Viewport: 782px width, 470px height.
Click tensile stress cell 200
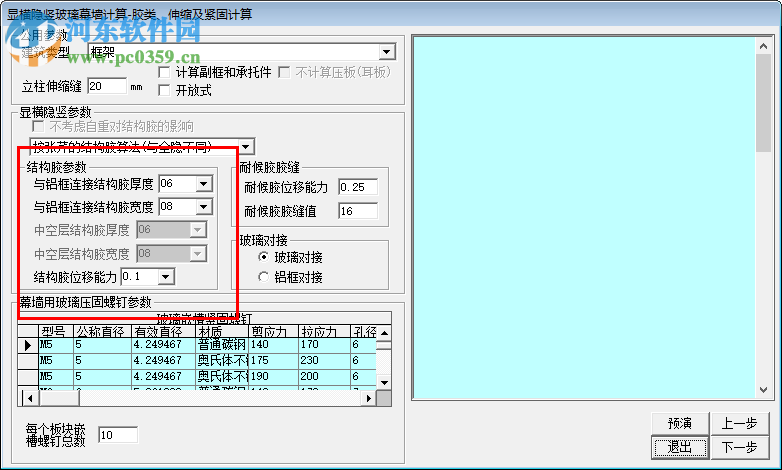click(324, 376)
